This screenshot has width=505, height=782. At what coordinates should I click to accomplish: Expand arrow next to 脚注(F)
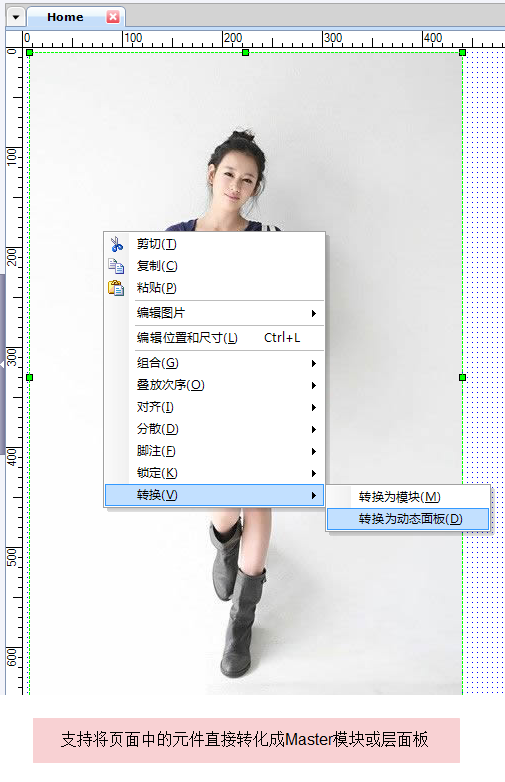tap(314, 451)
